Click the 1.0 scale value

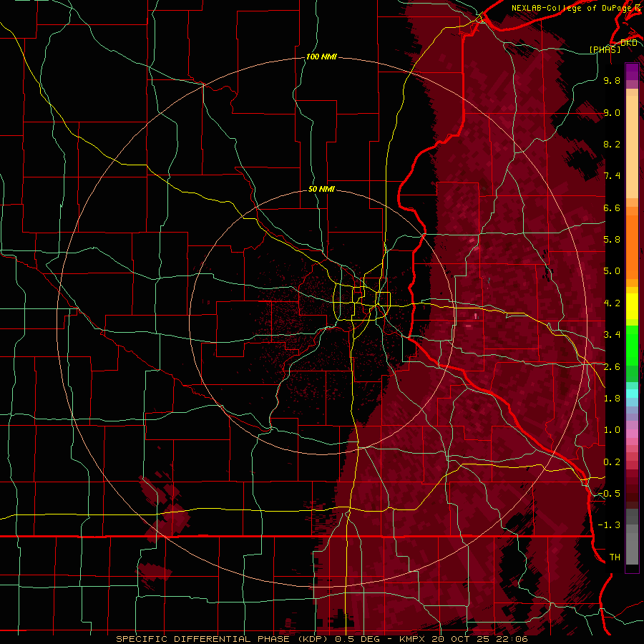coord(612,430)
